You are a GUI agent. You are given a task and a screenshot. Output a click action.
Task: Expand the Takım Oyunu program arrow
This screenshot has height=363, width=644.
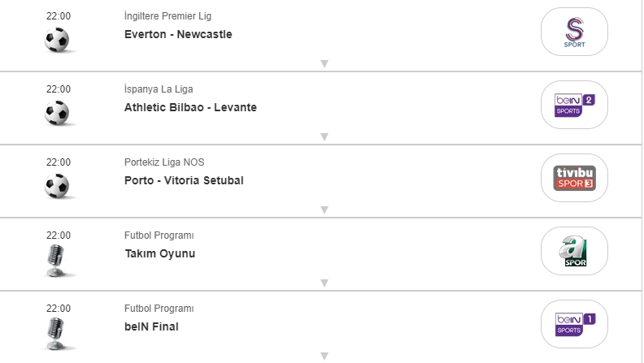pos(324,283)
